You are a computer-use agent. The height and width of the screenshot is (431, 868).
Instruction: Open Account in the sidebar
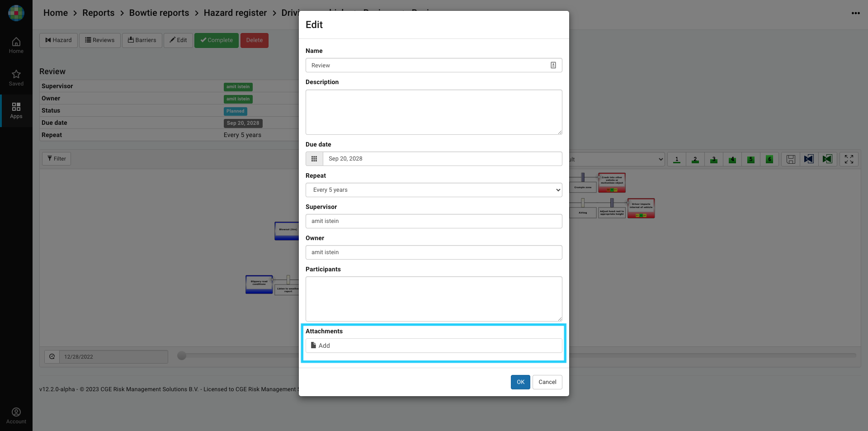pyautogui.click(x=16, y=416)
